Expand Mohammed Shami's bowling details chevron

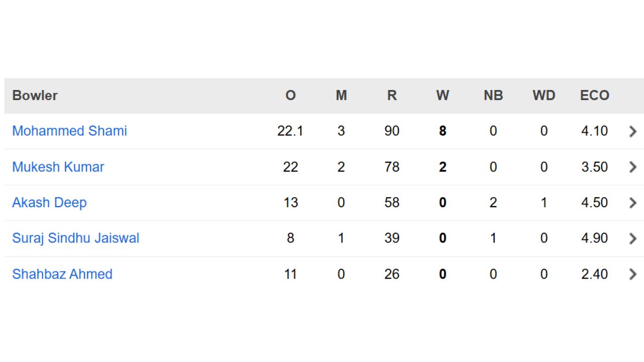[x=632, y=131]
